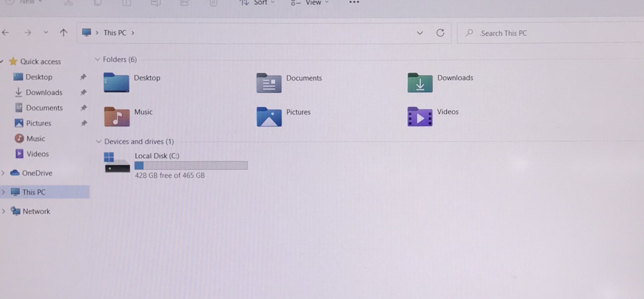Open the address bar history dropdown
This screenshot has width=644, height=299.
pyautogui.click(x=420, y=33)
